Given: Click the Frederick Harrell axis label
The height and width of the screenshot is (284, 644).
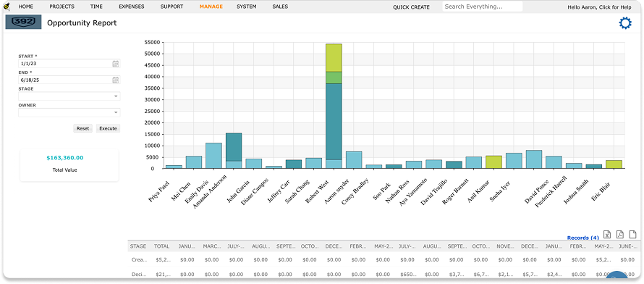Looking at the screenshot, I should point(551,191).
